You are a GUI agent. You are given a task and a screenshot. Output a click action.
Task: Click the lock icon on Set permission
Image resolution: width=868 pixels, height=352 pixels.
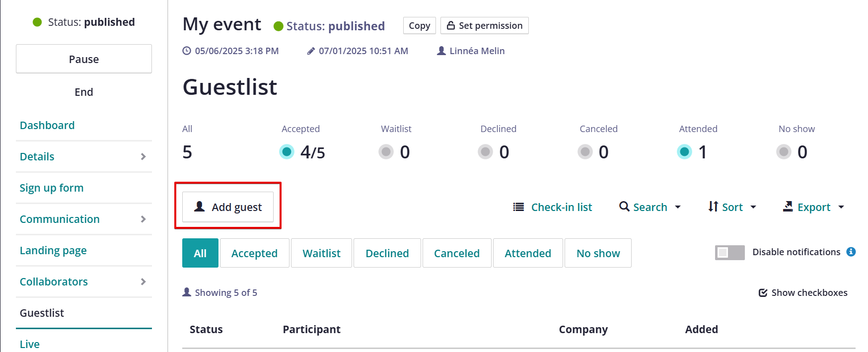(451, 25)
